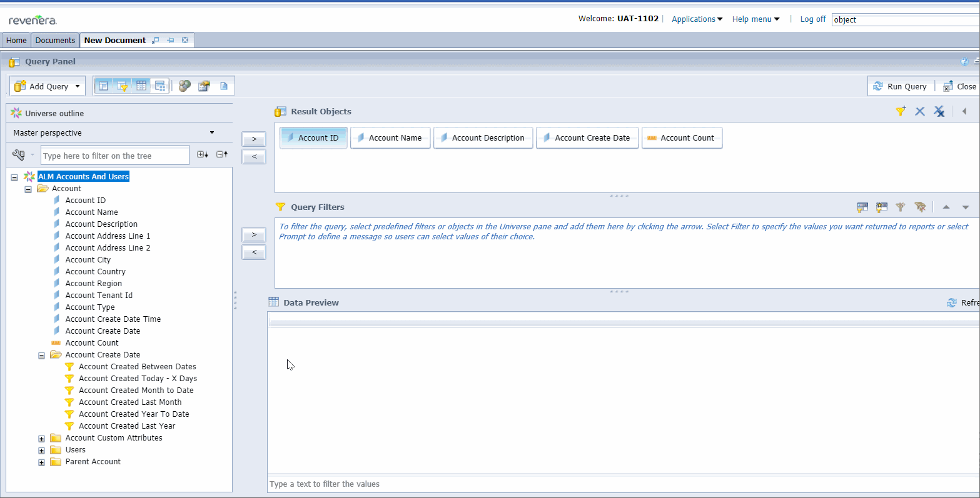
Task: Select Account Address Line 1 item
Action: click(x=108, y=236)
